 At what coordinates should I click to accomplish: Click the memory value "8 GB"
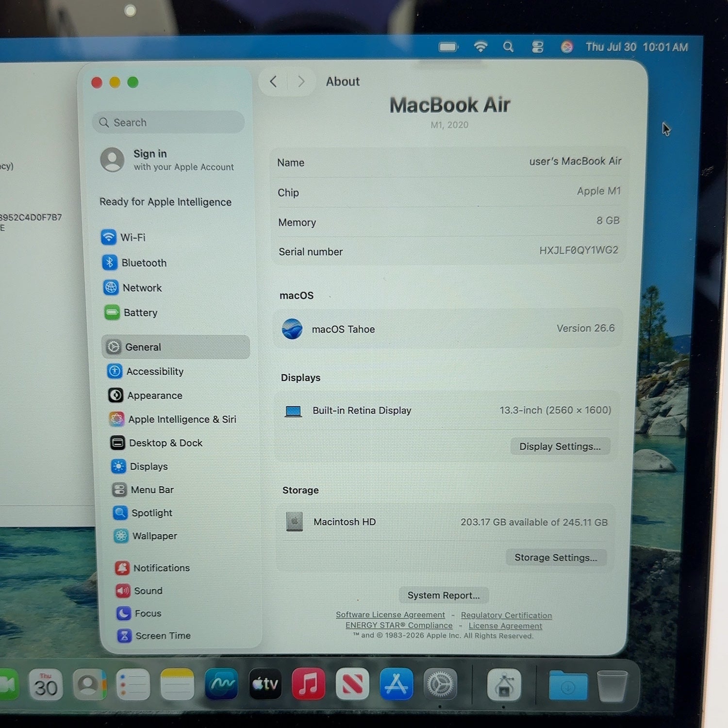[608, 220]
